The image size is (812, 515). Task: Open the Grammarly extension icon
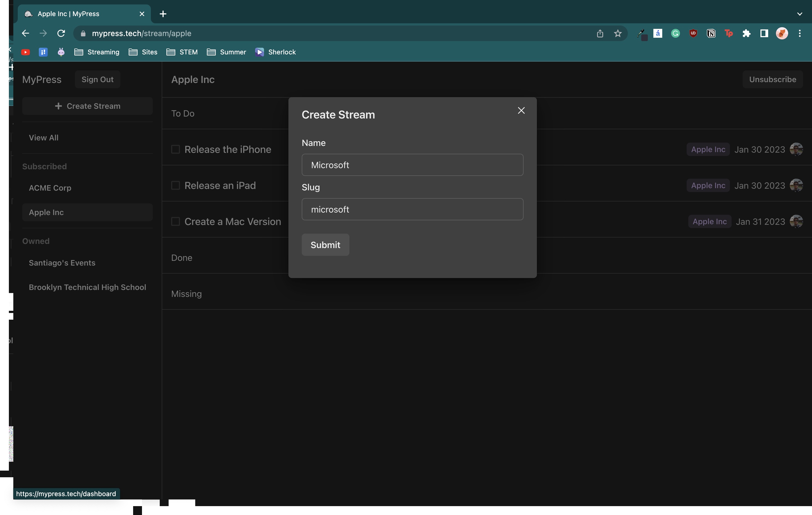click(675, 33)
